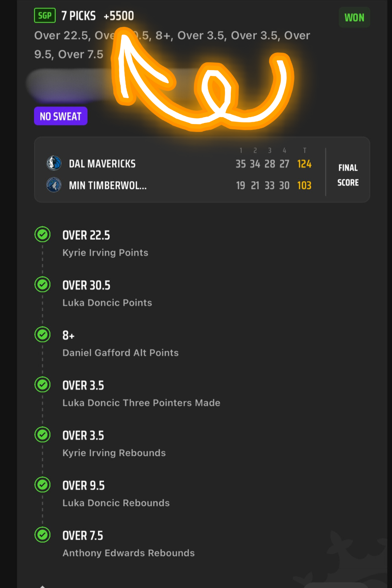
Task: Tap the NO SWEAT purple badge
Action: coord(61,116)
